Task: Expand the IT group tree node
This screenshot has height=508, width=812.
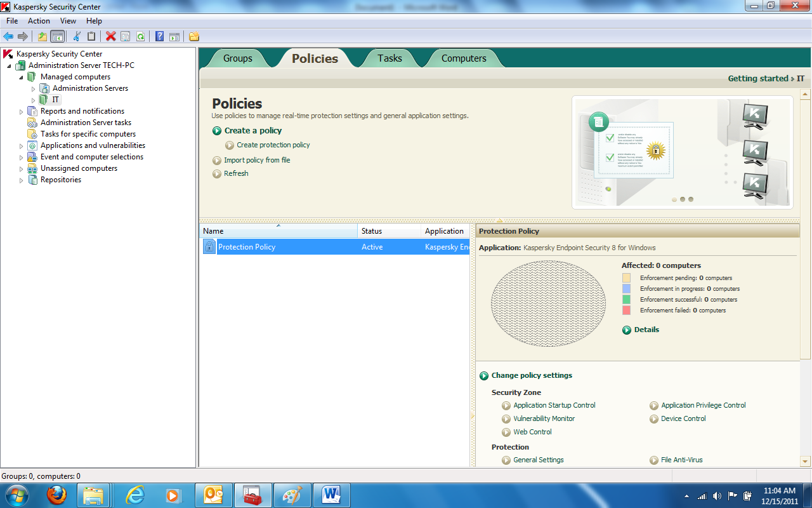Action: click(34, 100)
